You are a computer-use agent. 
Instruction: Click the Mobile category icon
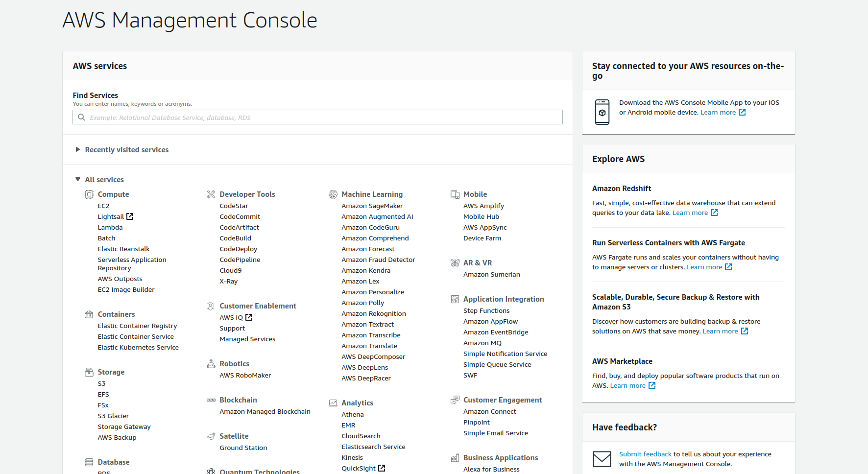455,194
